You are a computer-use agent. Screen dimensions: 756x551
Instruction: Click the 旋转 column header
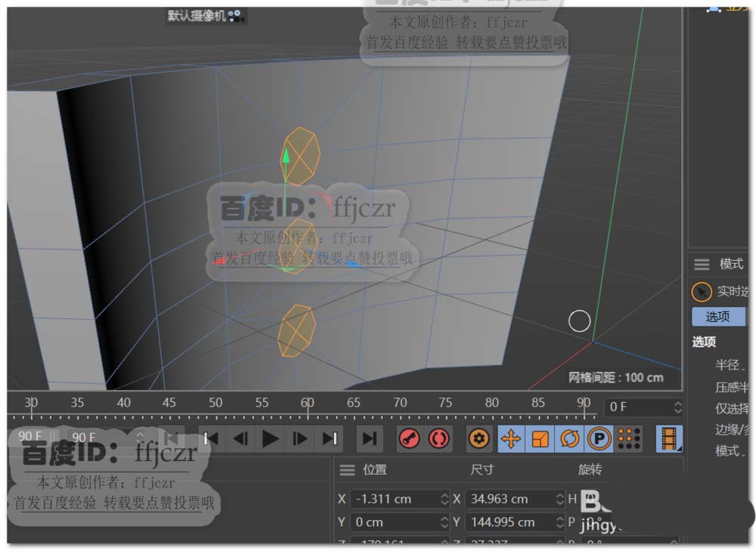[590, 469]
